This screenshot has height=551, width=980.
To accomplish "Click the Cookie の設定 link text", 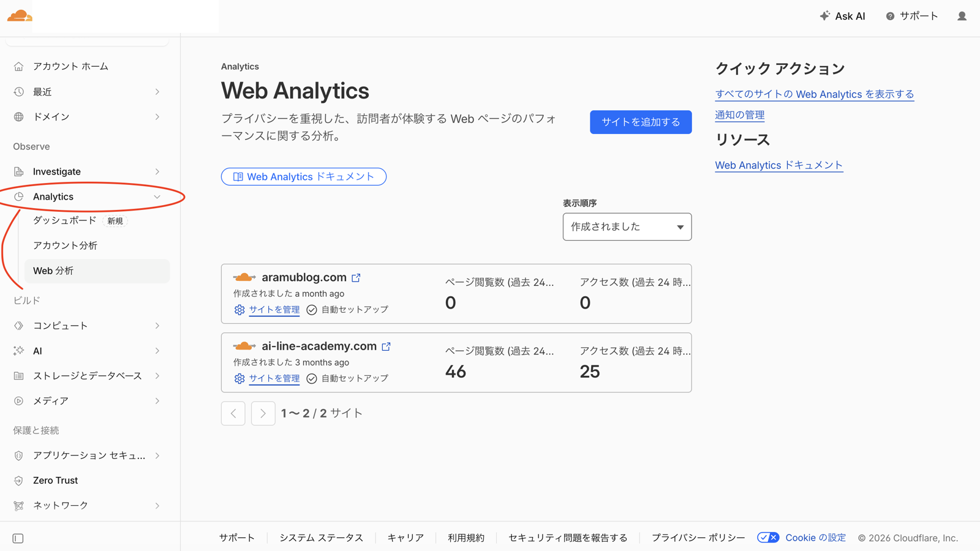I will (815, 538).
